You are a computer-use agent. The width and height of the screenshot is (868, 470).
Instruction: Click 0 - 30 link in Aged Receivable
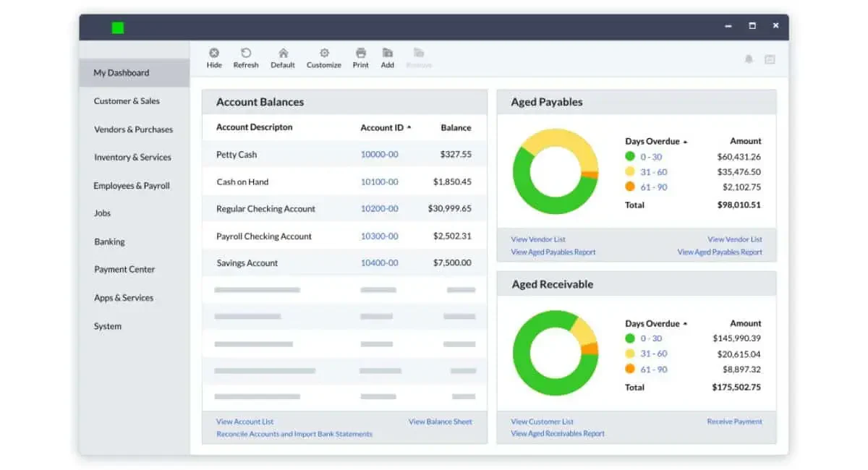[651, 338]
